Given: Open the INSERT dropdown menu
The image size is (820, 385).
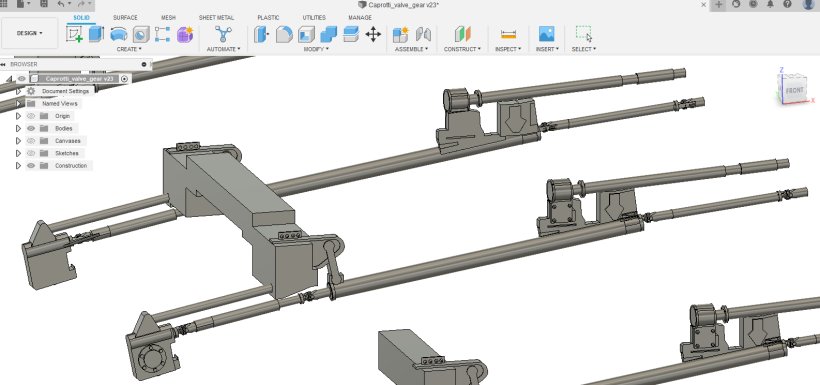Looking at the screenshot, I should [x=547, y=49].
